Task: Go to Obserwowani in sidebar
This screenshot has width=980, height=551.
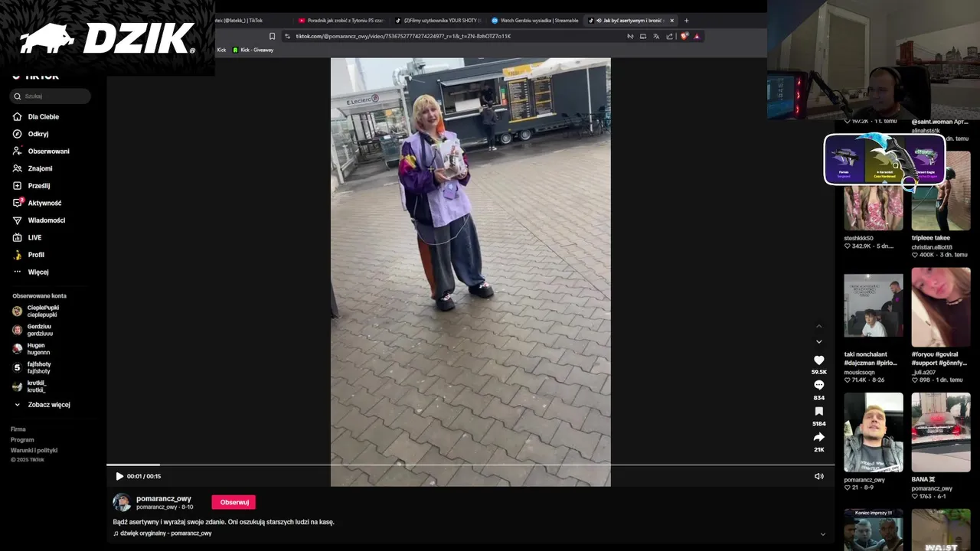Action: tap(48, 152)
